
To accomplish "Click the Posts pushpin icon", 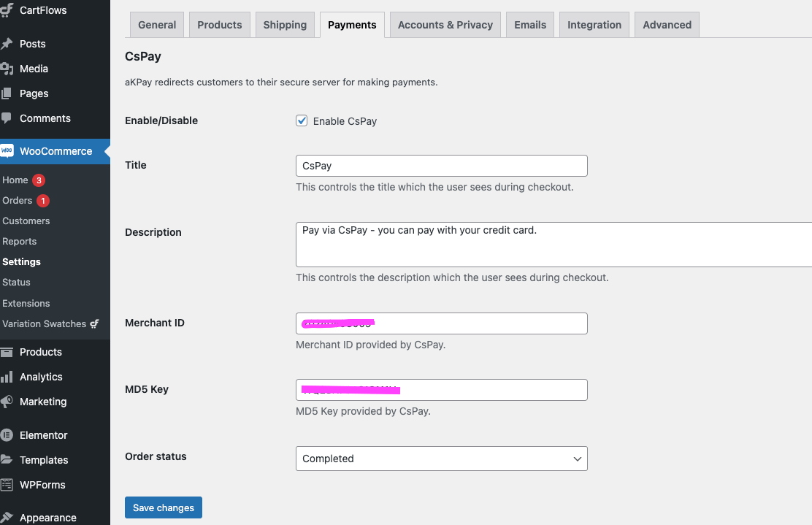I will pos(7,44).
